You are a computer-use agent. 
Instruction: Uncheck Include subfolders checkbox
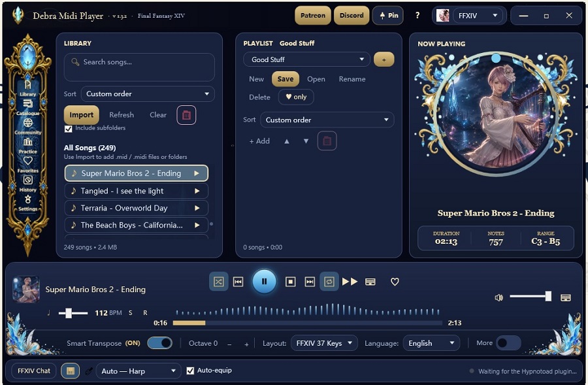(68, 129)
